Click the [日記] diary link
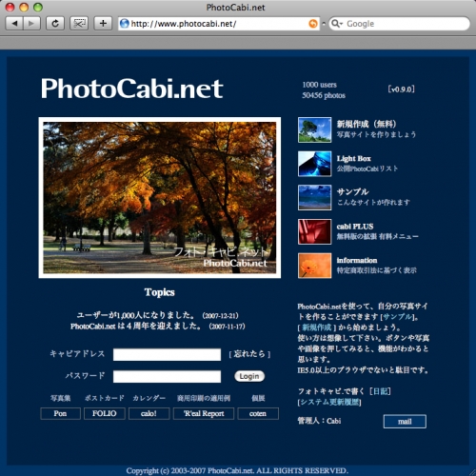 tap(381, 391)
